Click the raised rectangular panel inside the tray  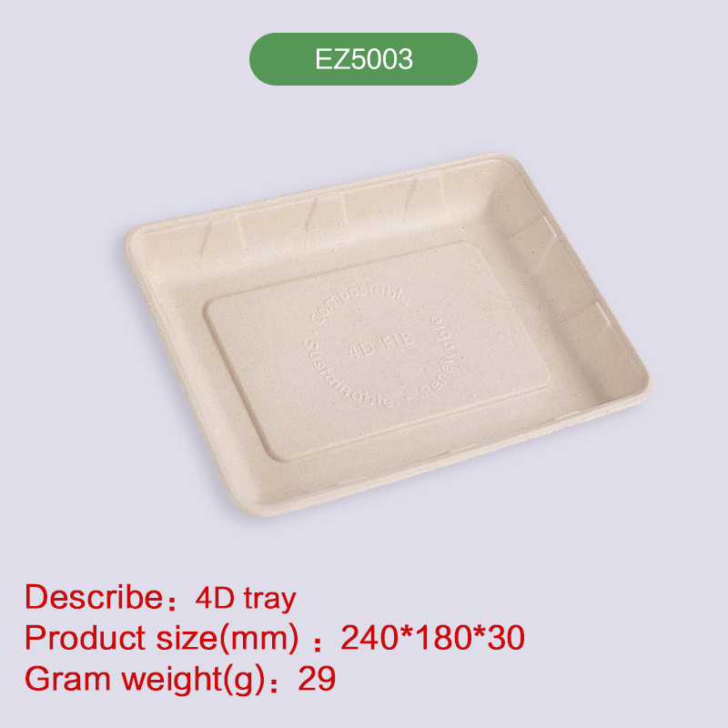coord(377,351)
